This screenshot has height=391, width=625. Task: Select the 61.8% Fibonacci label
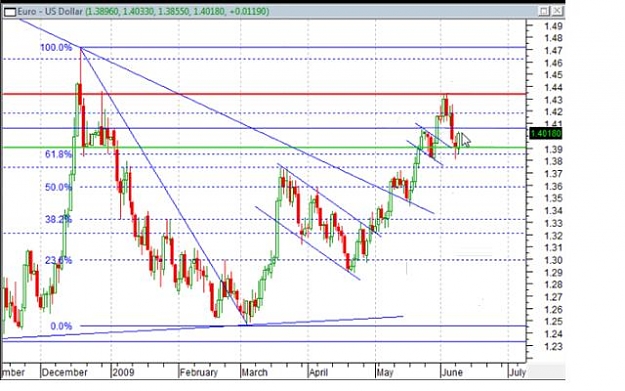(58, 154)
